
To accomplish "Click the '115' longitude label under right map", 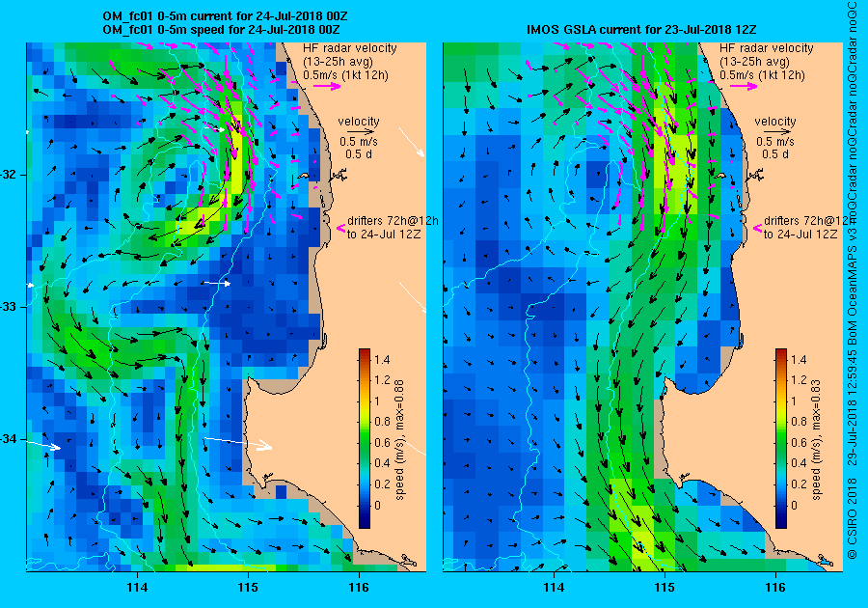I will click(665, 588).
